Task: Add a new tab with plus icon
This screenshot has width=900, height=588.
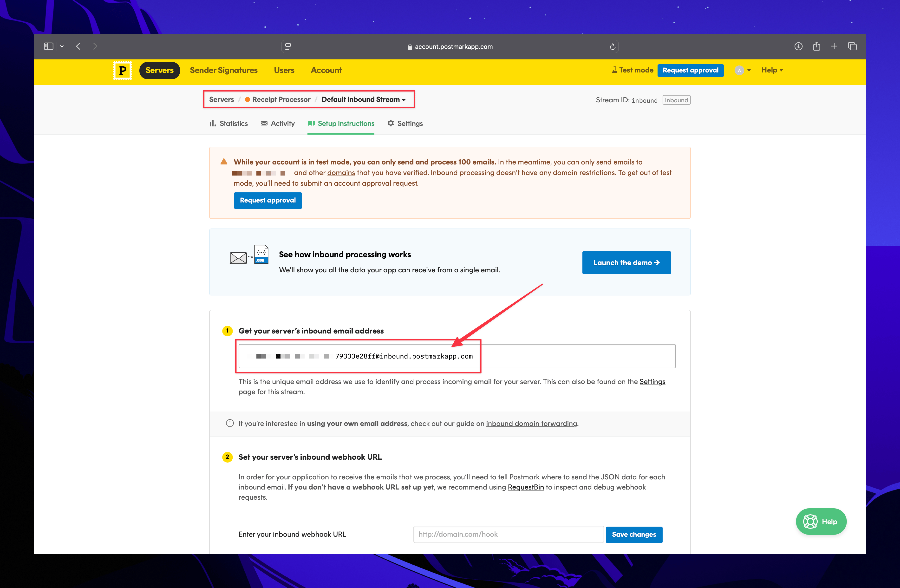Action: (834, 46)
